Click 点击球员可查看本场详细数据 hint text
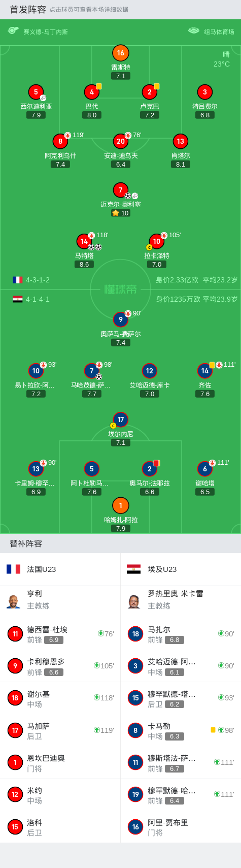Viewport: 241px width, 868px height. (x=89, y=10)
